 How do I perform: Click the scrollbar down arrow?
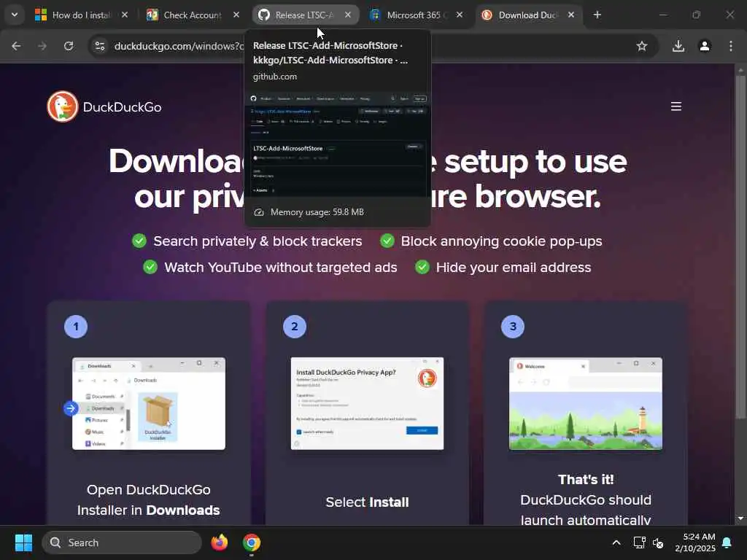[740, 518]
